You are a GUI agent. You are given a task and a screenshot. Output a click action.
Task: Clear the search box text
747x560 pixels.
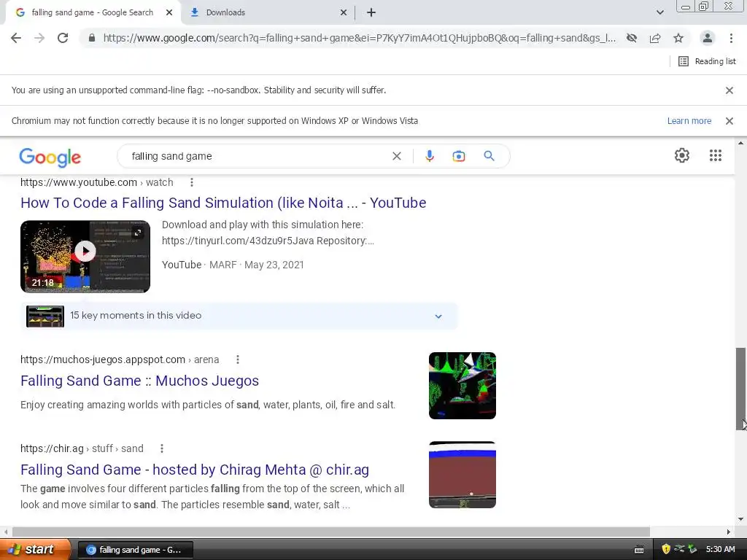(396, 156)
